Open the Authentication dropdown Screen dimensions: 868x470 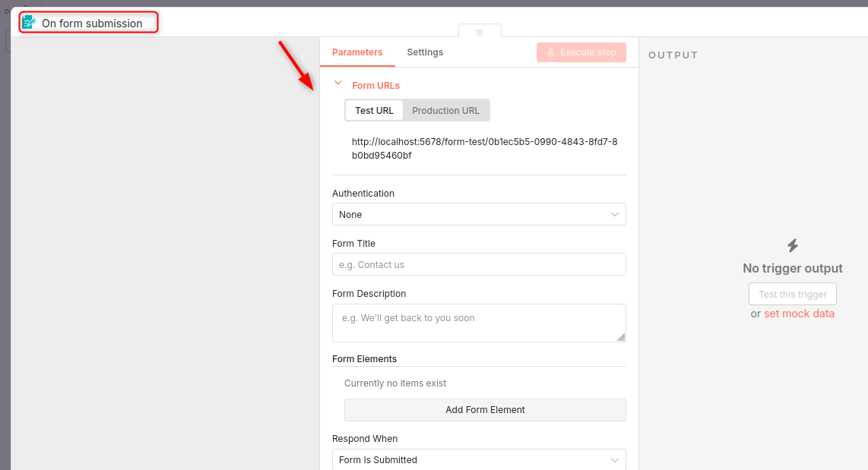point(479,215)
